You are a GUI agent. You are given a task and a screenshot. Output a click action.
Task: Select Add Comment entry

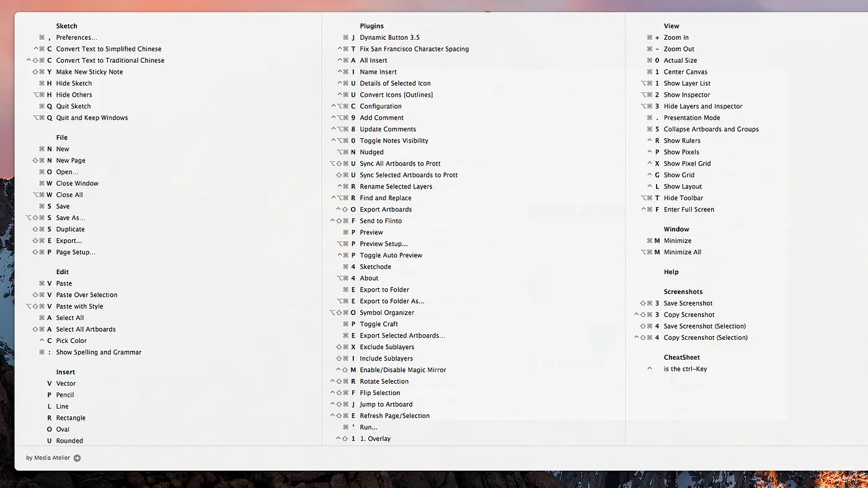[382, 118]
